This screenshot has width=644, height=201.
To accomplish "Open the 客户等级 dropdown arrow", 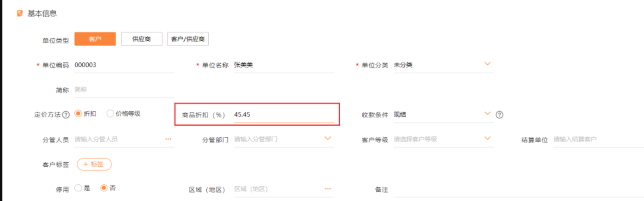I will [x=487, y=138].
